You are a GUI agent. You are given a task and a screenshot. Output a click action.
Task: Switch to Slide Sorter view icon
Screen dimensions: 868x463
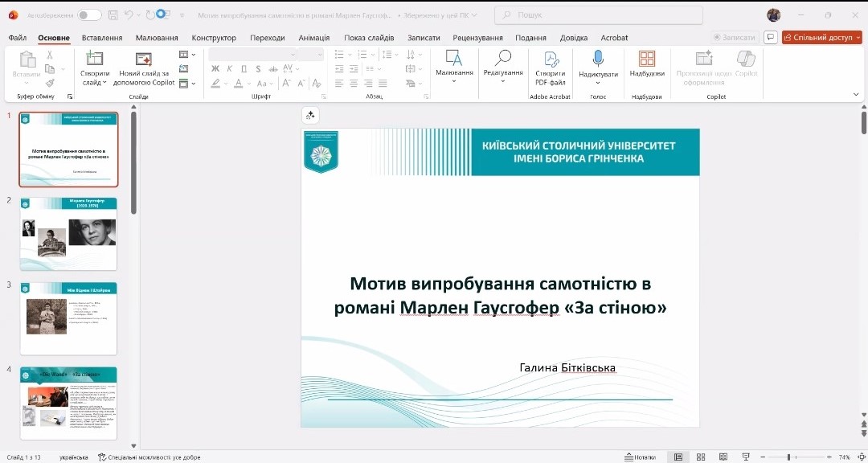click(x=701, y=457)
